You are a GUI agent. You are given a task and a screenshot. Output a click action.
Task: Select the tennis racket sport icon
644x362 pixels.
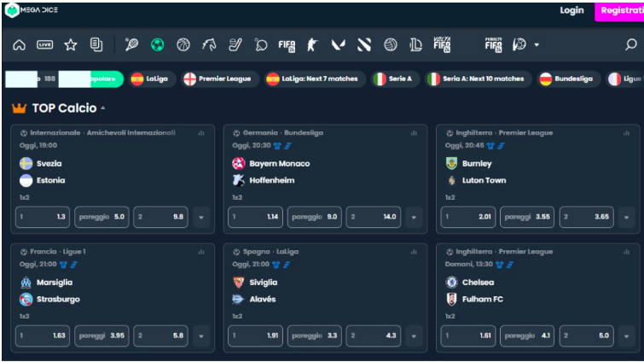click(131, 44)
